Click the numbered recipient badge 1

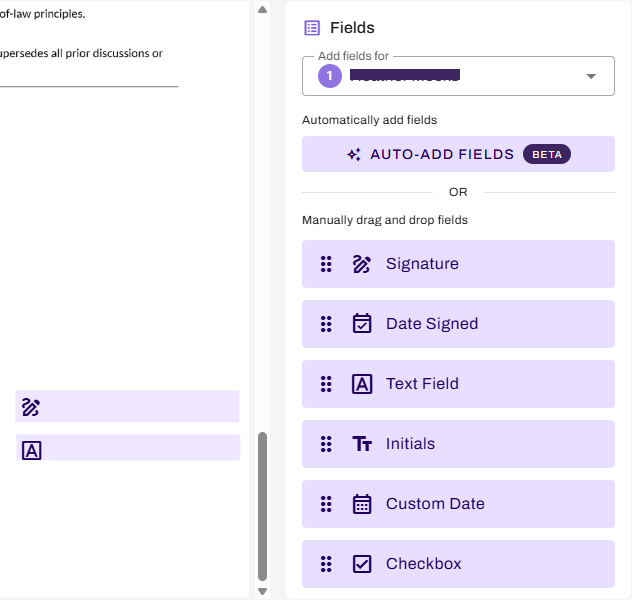(330, 76)
